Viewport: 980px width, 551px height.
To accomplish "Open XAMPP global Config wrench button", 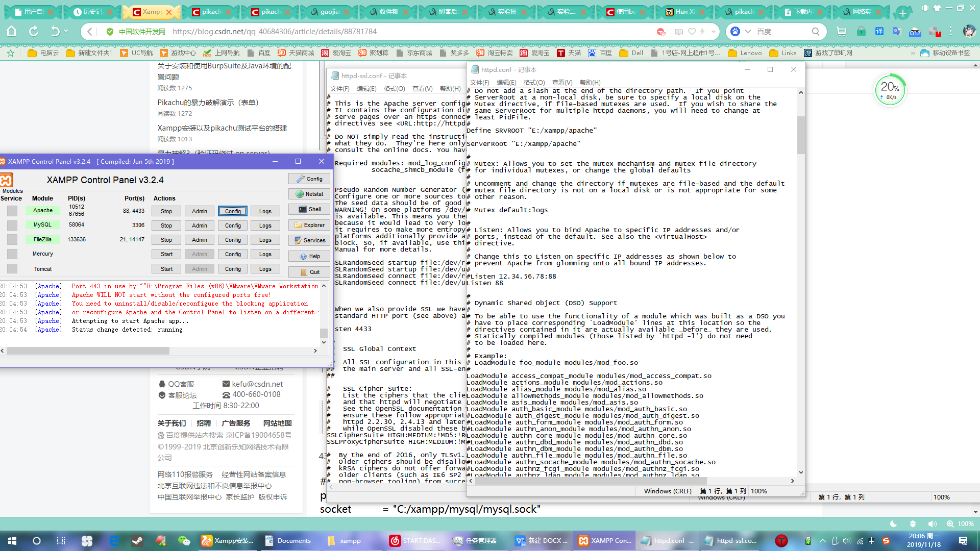I will coord(309,179).
